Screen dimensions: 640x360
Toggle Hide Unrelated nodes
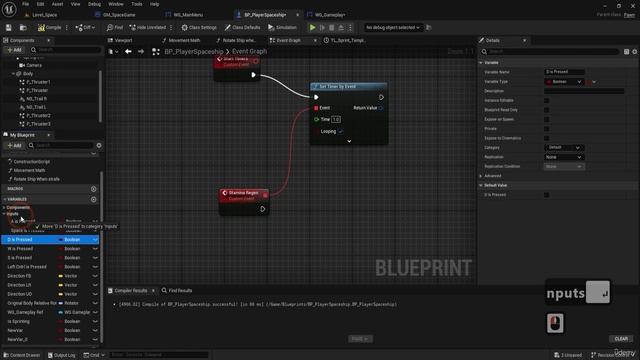tap(148, 27)
